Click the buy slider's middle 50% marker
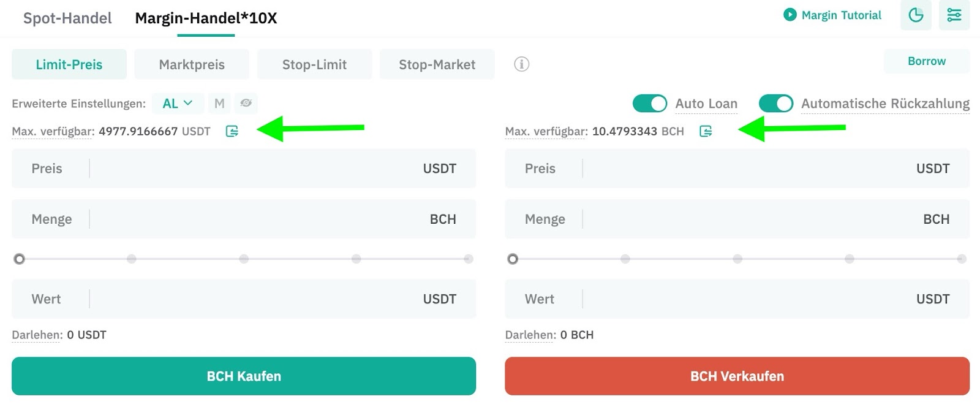The height and width of the screenshot is (407, 980). pyautogui.click(x=244, y=259)
